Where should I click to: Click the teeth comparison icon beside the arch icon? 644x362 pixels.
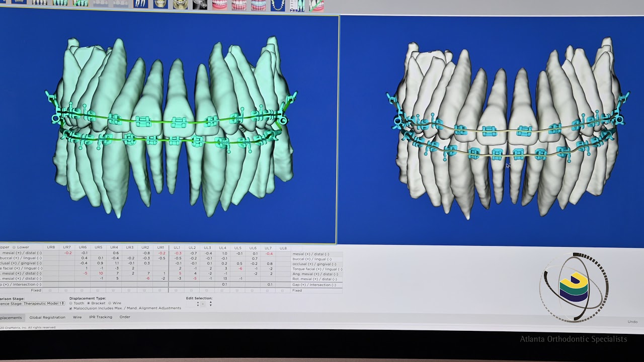pos(297,6)
